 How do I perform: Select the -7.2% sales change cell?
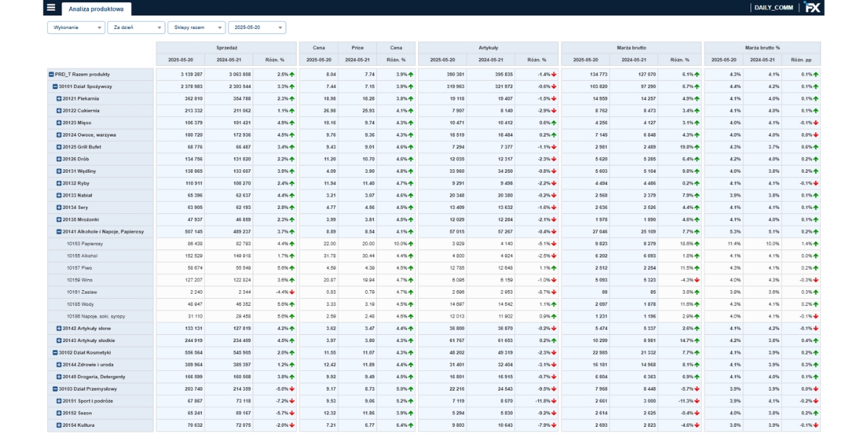coord(275,401)
